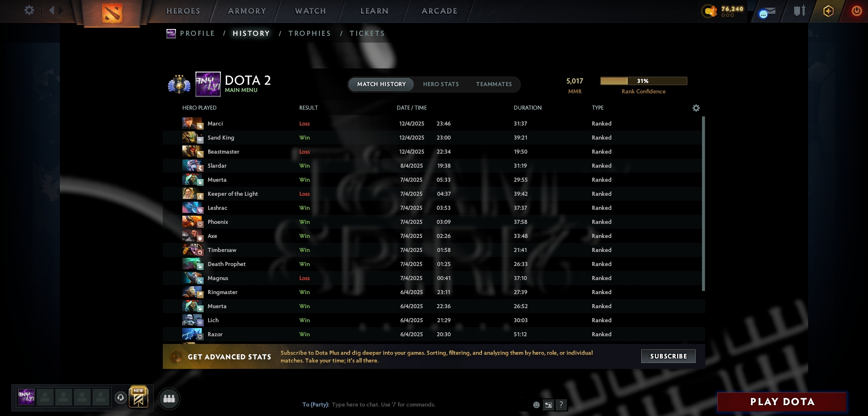Click the Ringmaster hero portrait

(x=192, y=292)
